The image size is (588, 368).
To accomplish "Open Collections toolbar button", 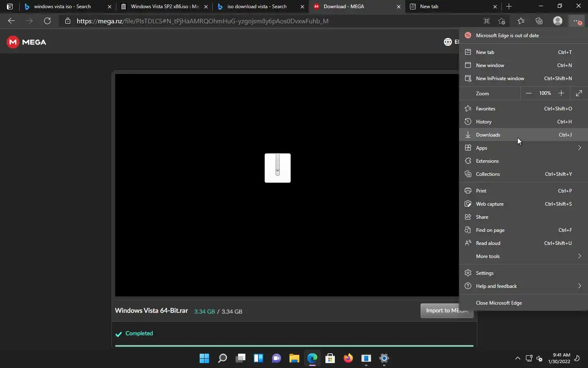I will click(x=539, y=21).
